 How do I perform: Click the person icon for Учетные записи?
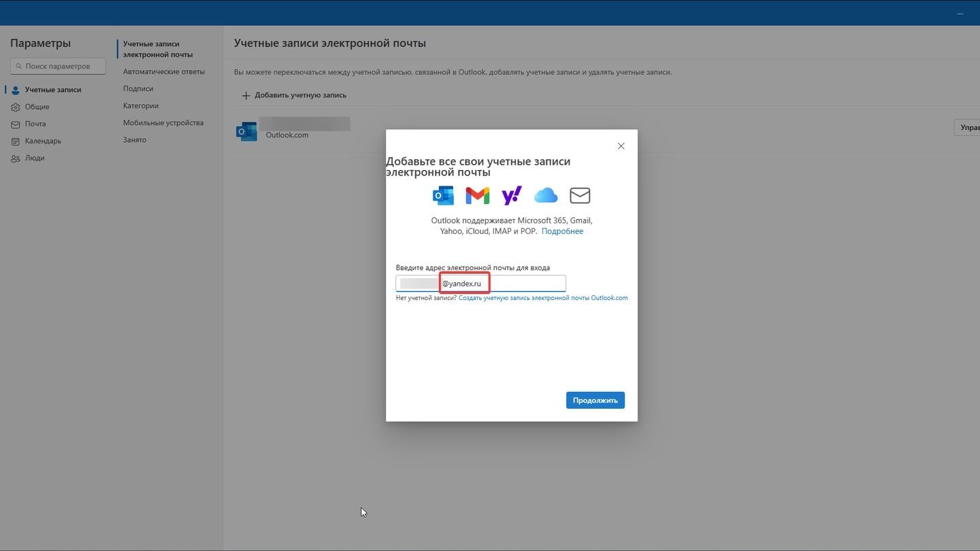click(16, 90)
